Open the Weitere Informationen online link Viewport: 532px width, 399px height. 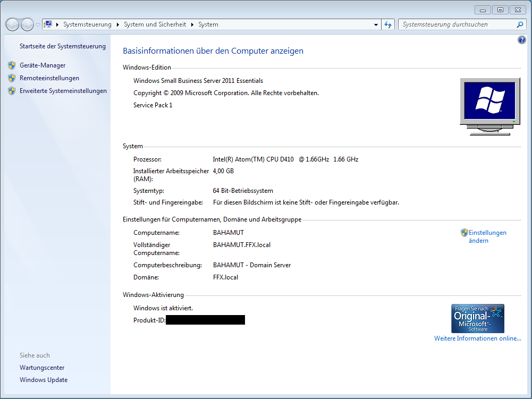tap(477, 338)
